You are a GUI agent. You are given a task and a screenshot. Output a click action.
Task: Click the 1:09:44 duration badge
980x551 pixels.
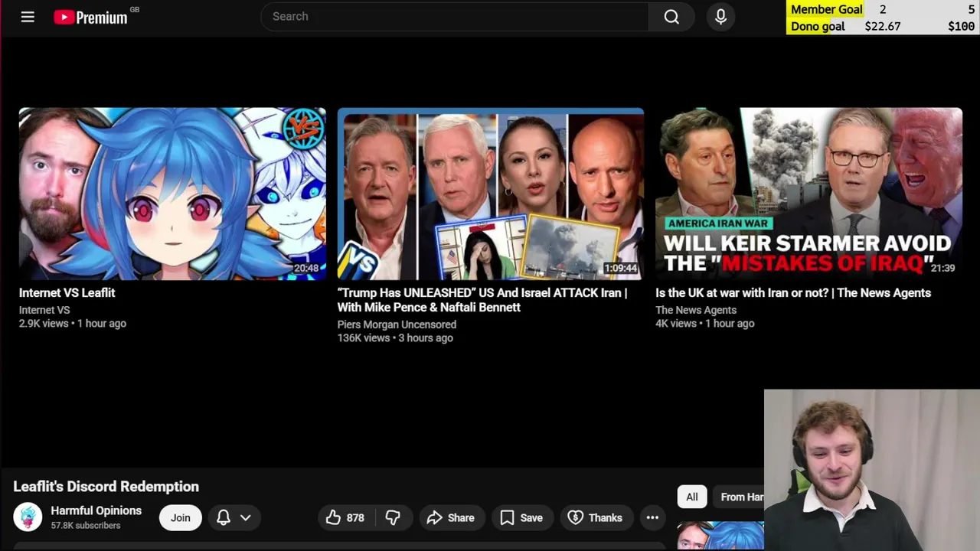[621, 269]
